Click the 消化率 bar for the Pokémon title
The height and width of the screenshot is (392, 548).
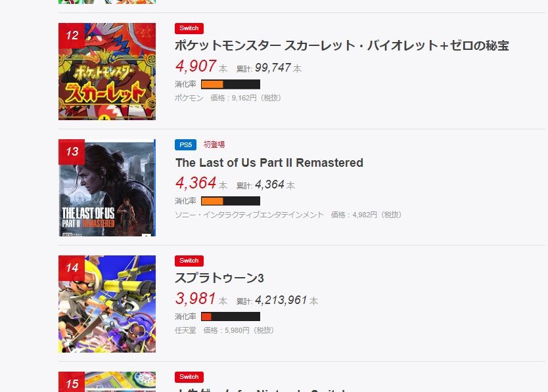coord(231,84)
